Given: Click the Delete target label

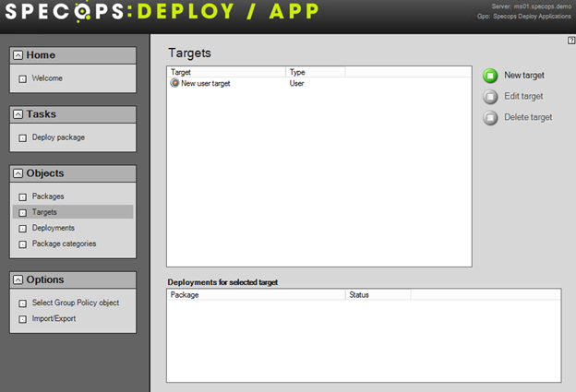Looking at the screenshot, I should pos(528,117).
